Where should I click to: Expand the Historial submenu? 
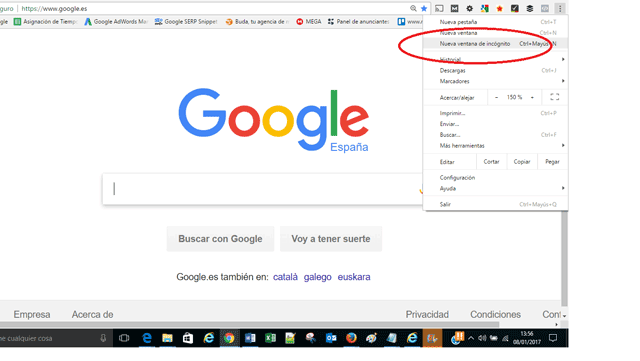496,60
